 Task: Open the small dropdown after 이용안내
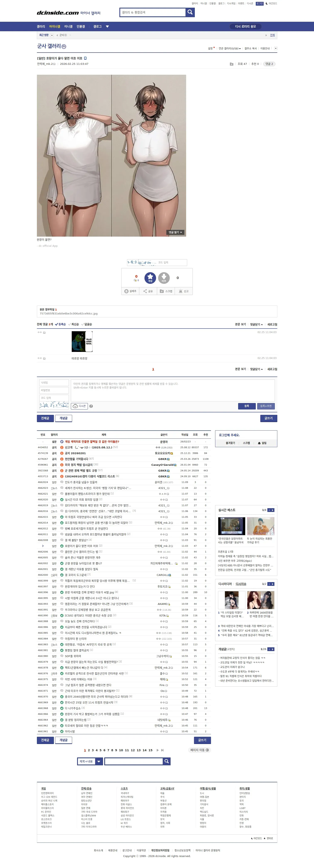pos(275,48)
